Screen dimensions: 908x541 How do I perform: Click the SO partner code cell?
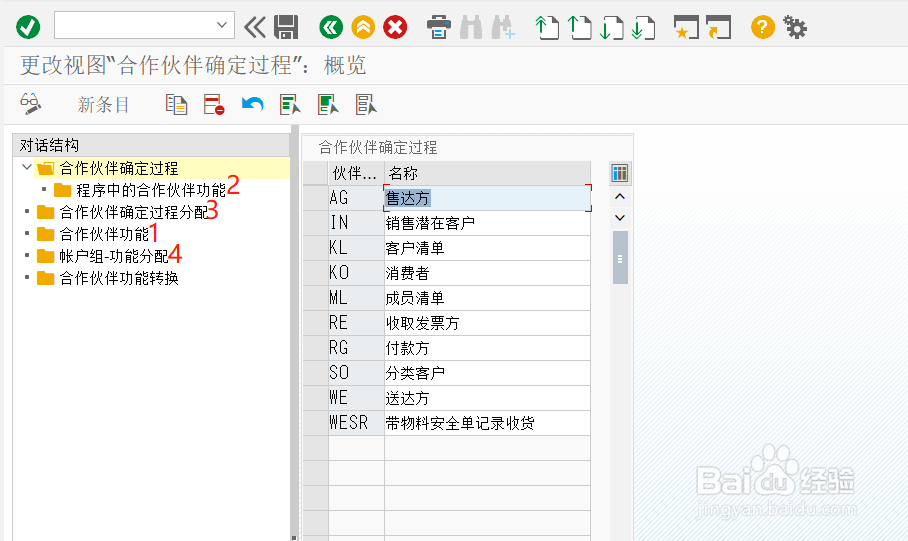click(356, 372)
